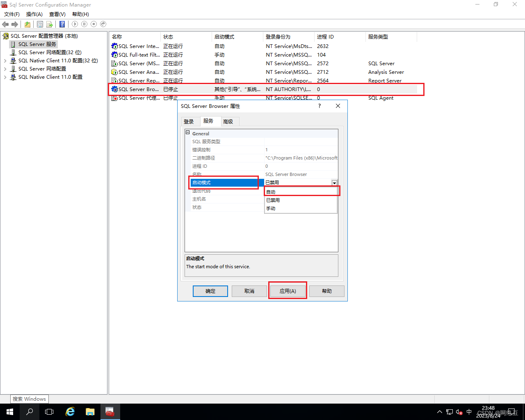Click the SQL Server Integration Services row icon

(114, 46)
